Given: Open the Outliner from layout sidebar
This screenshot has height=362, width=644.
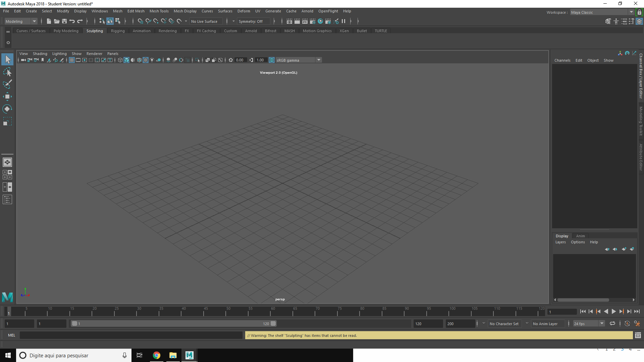Looking at the screenshot, I should point(7,200).
